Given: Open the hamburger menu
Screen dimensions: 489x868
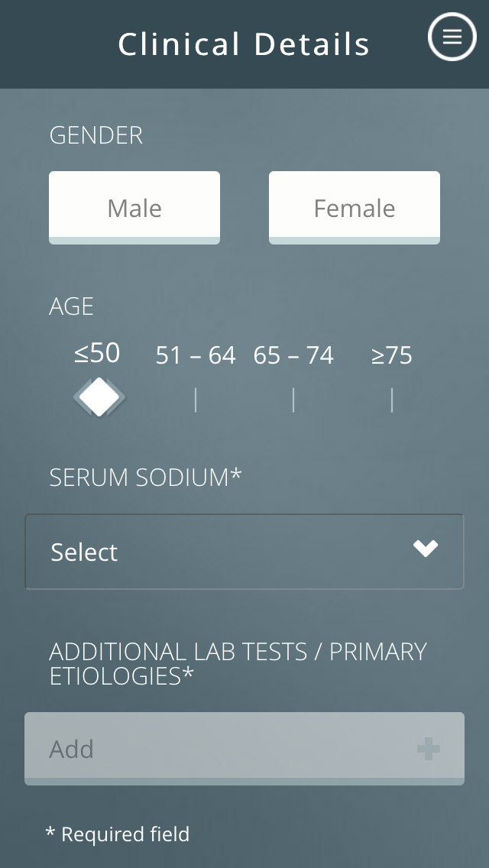Looking at the screenshot, I should coord(452,37).
